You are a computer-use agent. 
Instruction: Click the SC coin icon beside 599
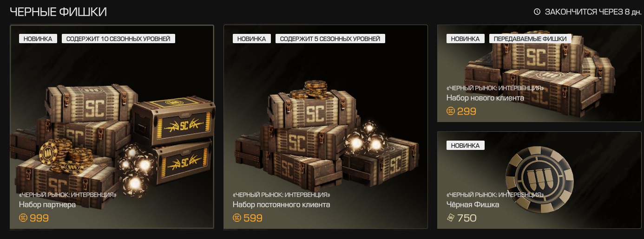click(x=237, y=218)
